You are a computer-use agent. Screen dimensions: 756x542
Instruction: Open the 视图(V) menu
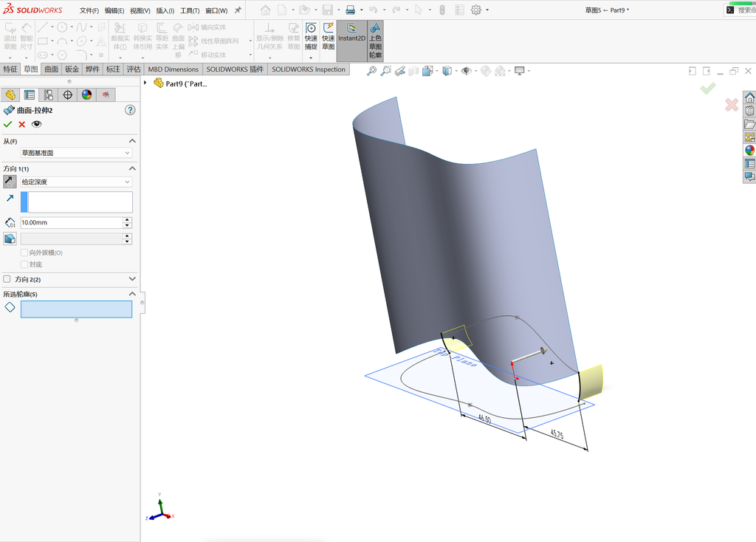(140, 10)
